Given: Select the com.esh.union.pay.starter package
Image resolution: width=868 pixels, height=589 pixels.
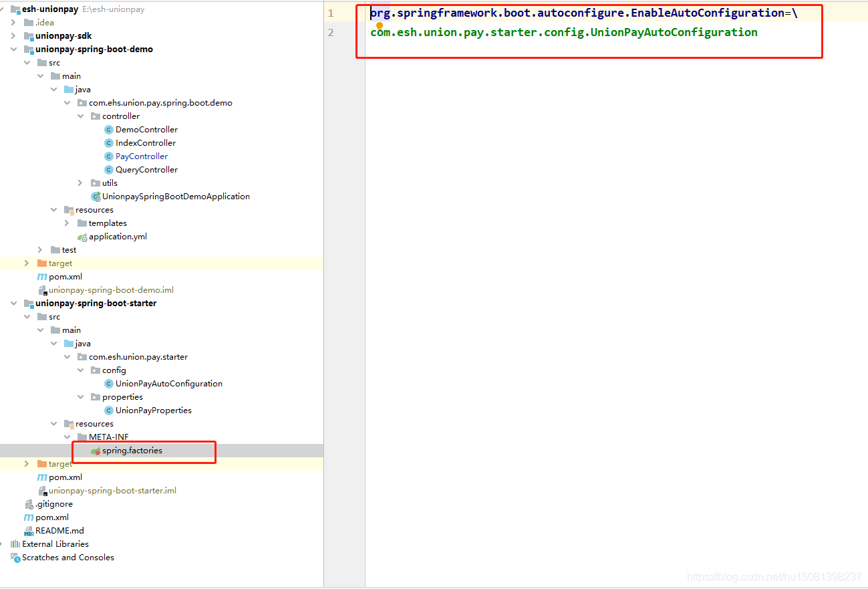Looking at the screenshot, I should [138, 357].
